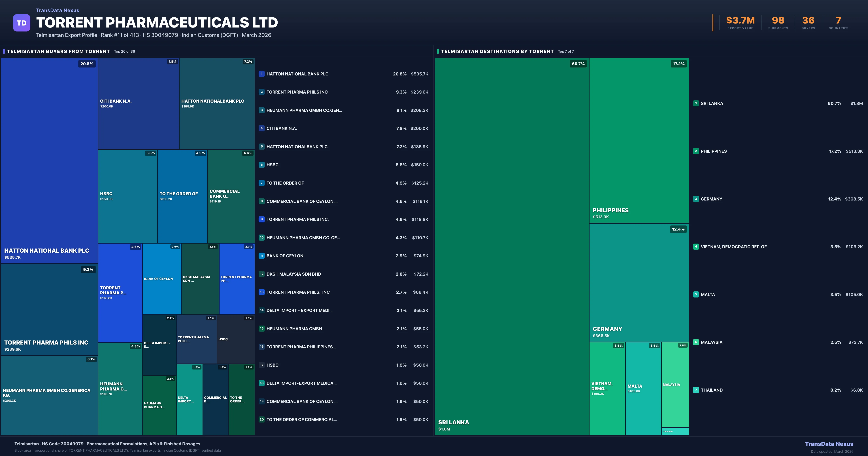Click rank badge 1 beside Sri Lanka
This screenshot has width=868, height=456.
point(696,104)
